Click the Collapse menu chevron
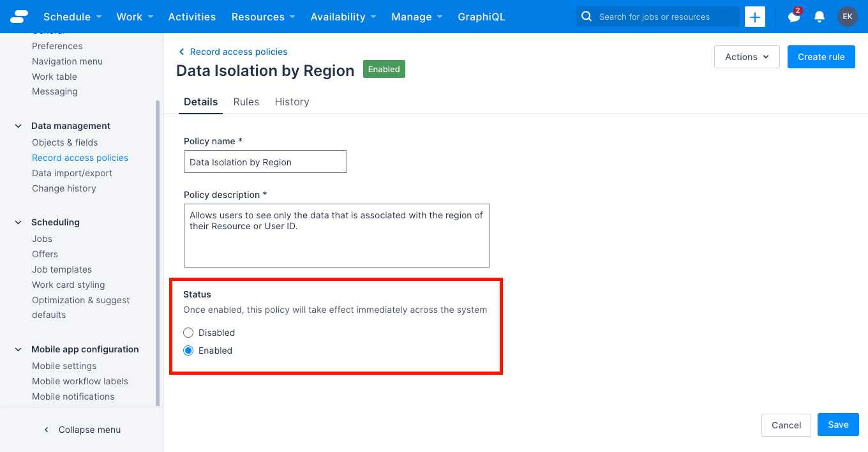Viewport: 868px width, 452px height. [46, 430]
